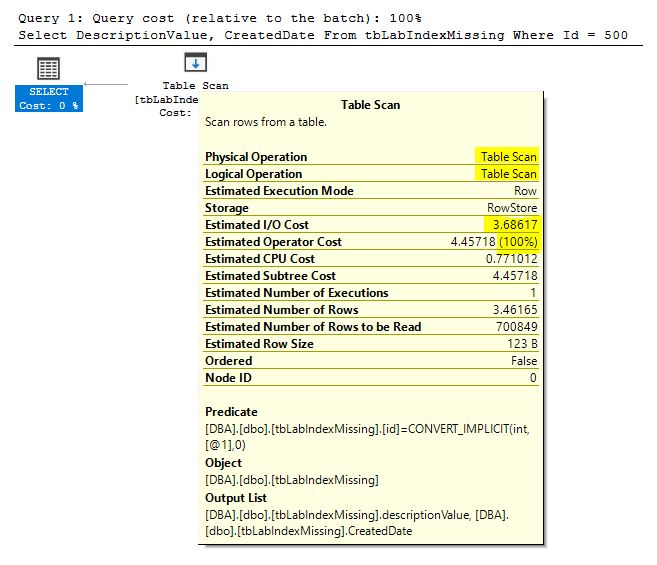
Task: Click the Estimated Subtree Cost row
Action: pos(370,276)
